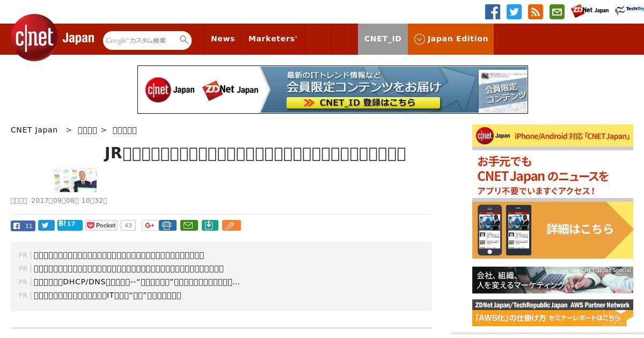Open the News menu
644x338 pixels.
[223, 39]
